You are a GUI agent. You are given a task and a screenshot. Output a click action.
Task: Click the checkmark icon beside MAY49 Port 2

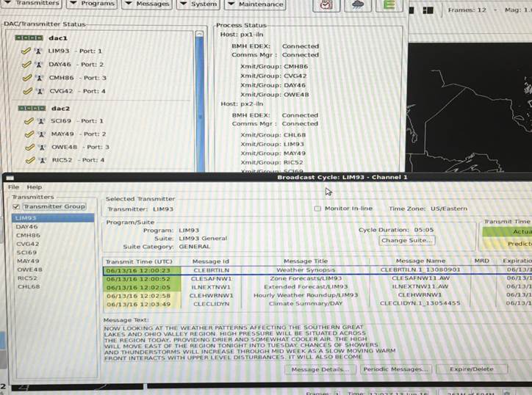point(29,134)
